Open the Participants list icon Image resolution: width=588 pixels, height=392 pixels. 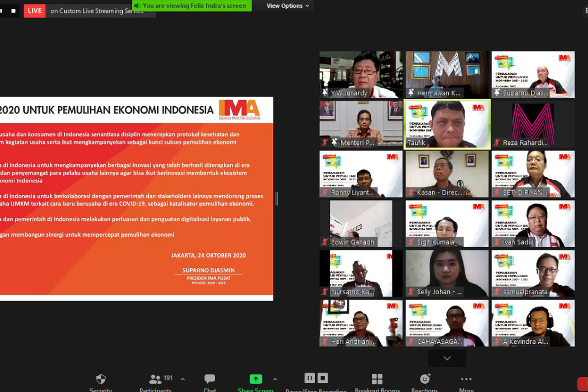click(x=155, y=380)
